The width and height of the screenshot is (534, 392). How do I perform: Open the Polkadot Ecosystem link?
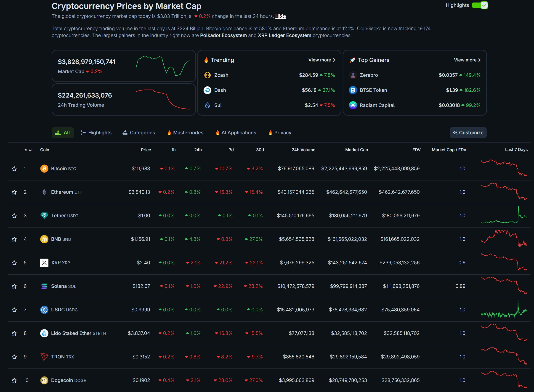pyautogui.click(x=223, y=35)
